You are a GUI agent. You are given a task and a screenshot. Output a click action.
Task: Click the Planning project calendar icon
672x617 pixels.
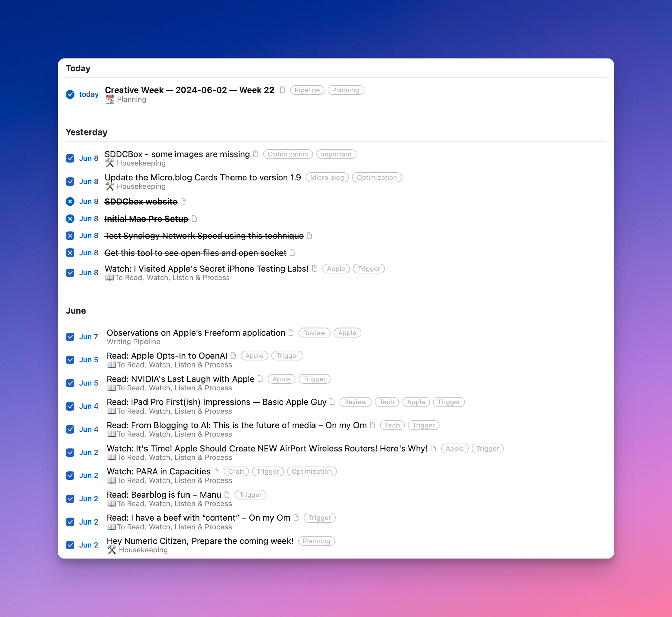[110, 99]
